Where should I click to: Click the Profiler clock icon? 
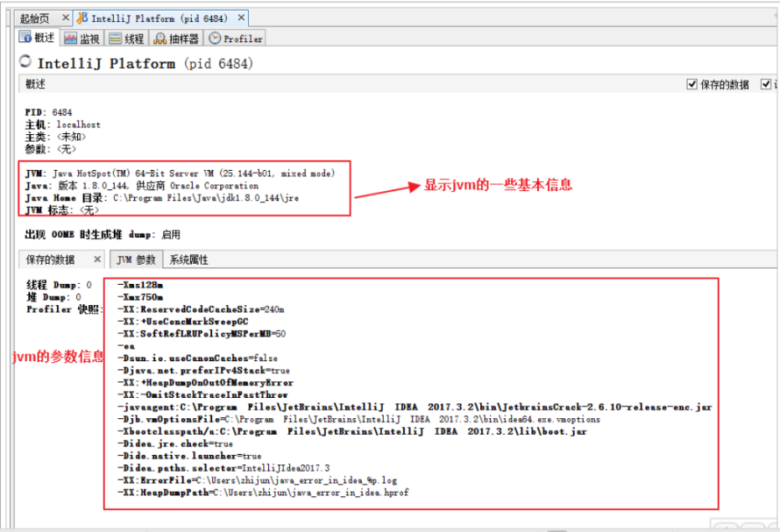215,39
